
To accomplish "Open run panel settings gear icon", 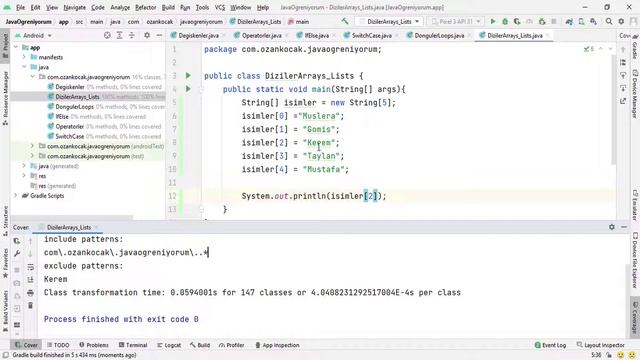I will (611, 227).
